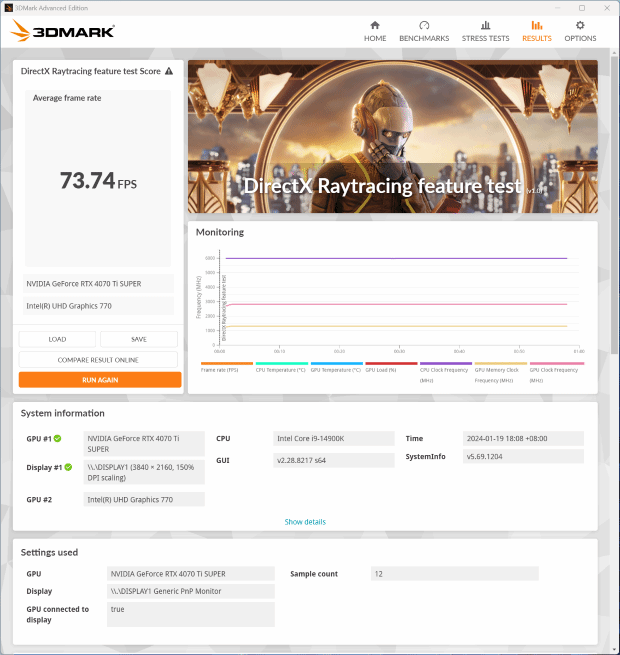Click Intel(R) UHD Graphics 770 under score

[x=99, y=306]
